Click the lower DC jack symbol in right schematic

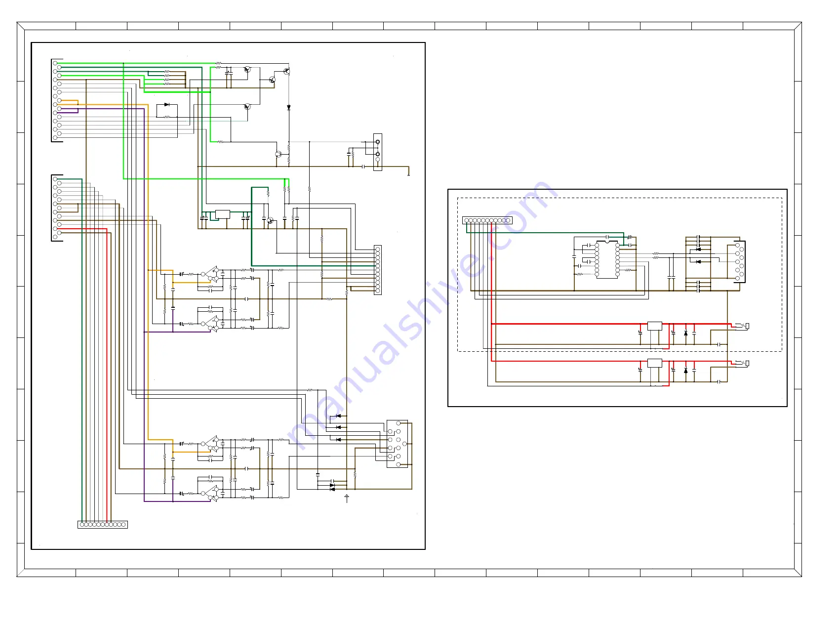[743, 363]
